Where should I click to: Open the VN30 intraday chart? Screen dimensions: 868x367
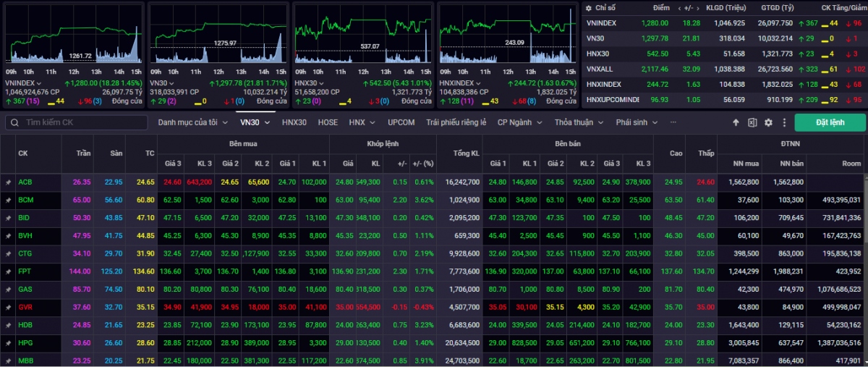pos(218,33)
